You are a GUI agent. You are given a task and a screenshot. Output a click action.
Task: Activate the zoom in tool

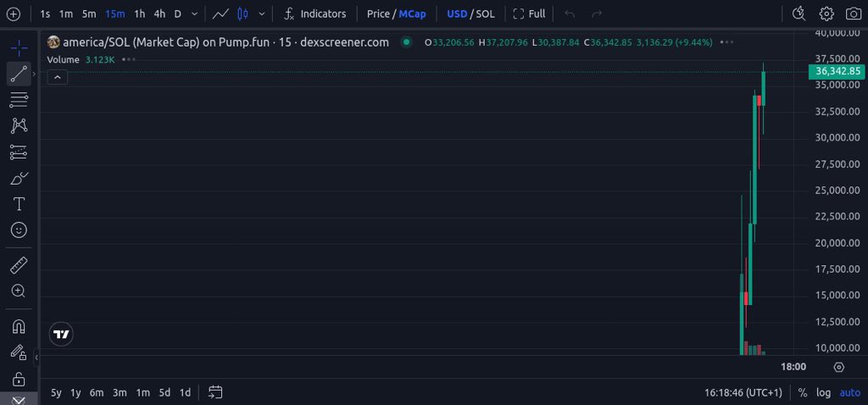pyautogui.click(x=19, y=291)
